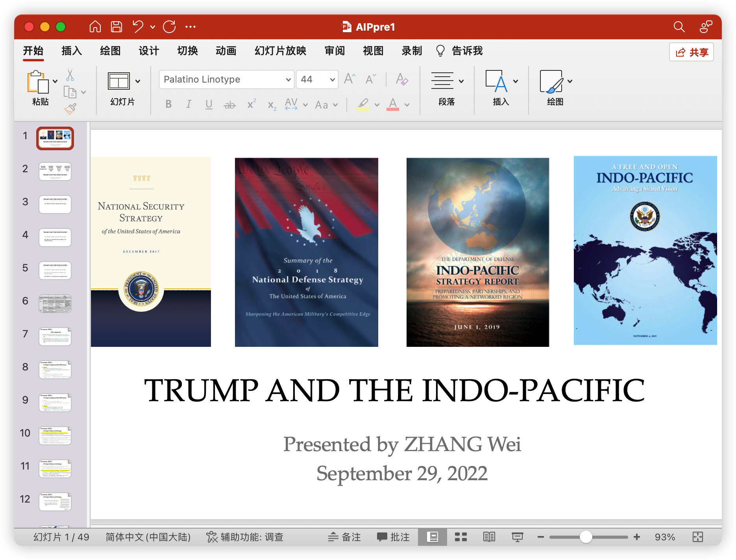Screen dimensions: 736x560
Task: Switch to normal view in status bar
Action: [x=433, y=537]
